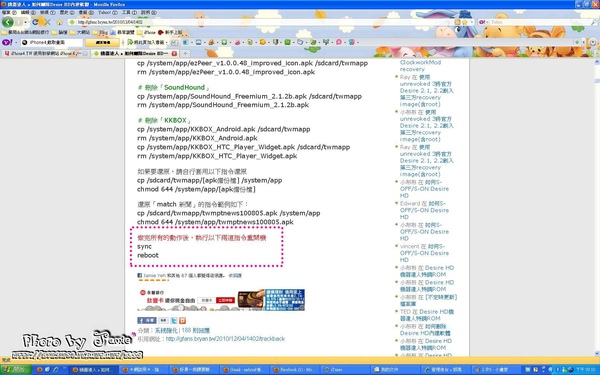Click the Stop loading X icon
Screen dimensions: 600x375
pos(47,23)
